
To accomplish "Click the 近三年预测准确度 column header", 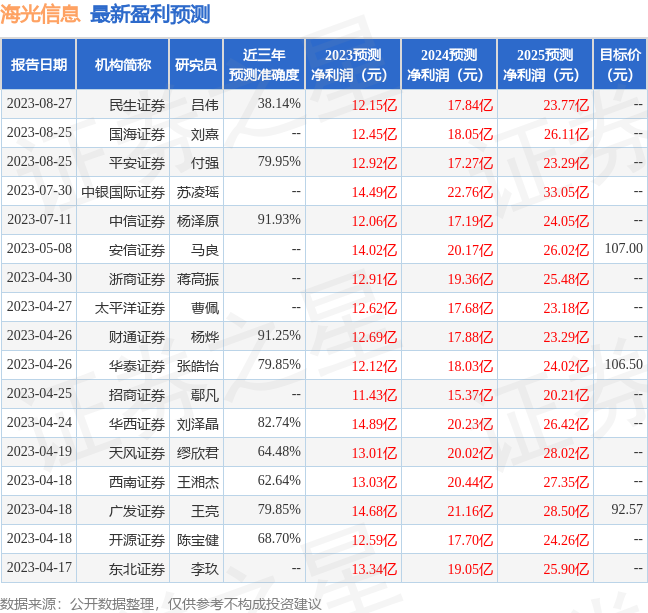I will click(263, 65).
